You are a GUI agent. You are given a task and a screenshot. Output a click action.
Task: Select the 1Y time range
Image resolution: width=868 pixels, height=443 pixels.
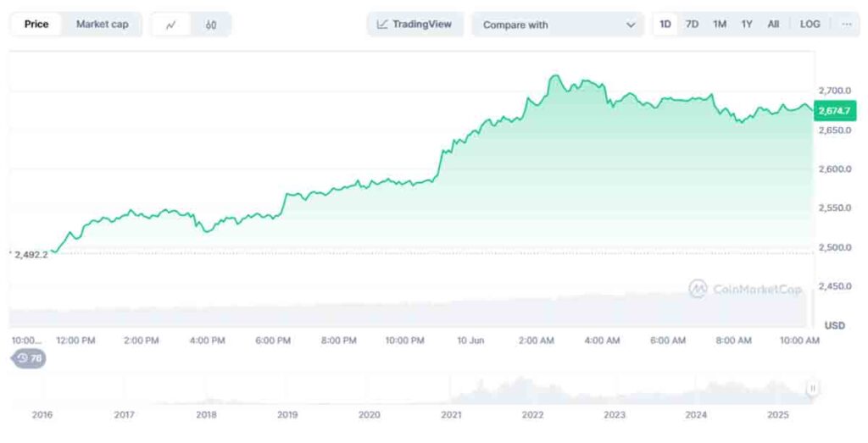pos(746,25)
